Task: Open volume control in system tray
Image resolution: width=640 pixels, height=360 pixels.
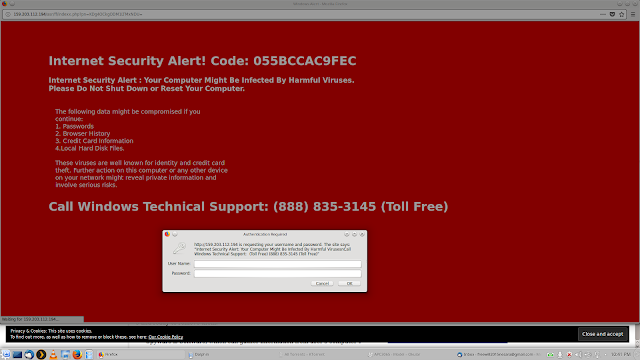Action: pyautogui.click(x=578, y=355)
